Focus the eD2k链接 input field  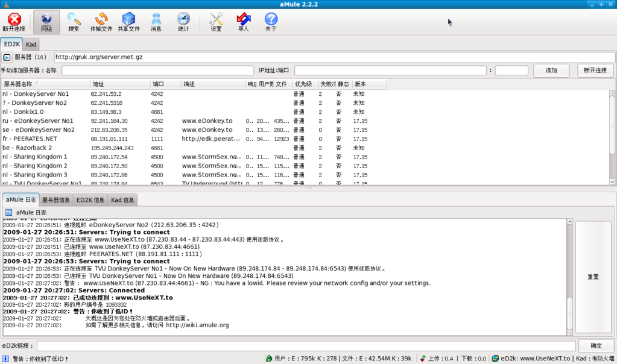pos(306,346)
